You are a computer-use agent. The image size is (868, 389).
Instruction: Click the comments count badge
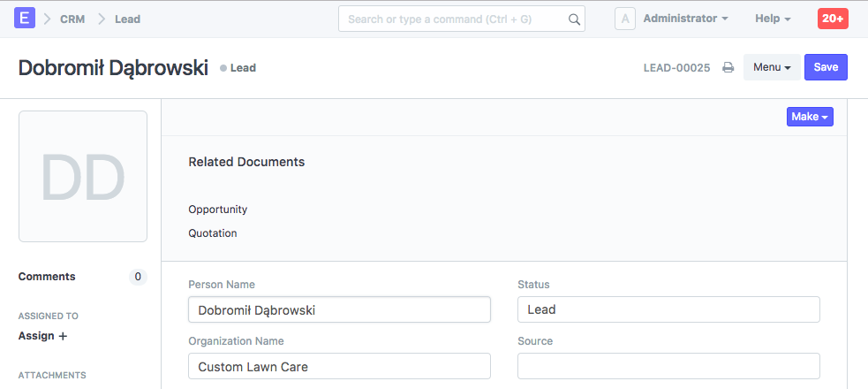point(138,277)
